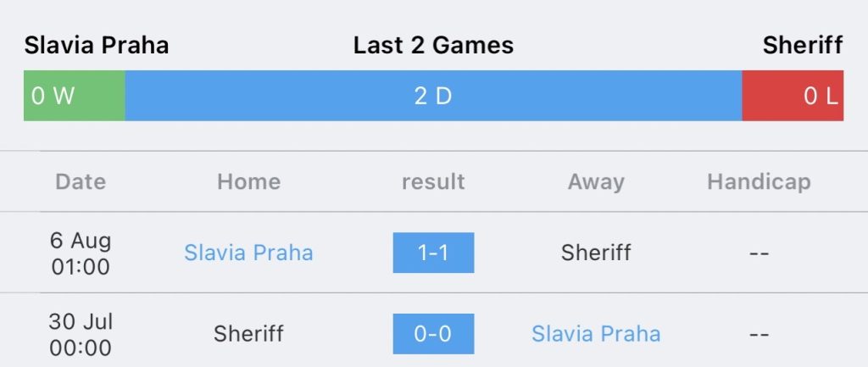Click the Home column header

(248, 181)
